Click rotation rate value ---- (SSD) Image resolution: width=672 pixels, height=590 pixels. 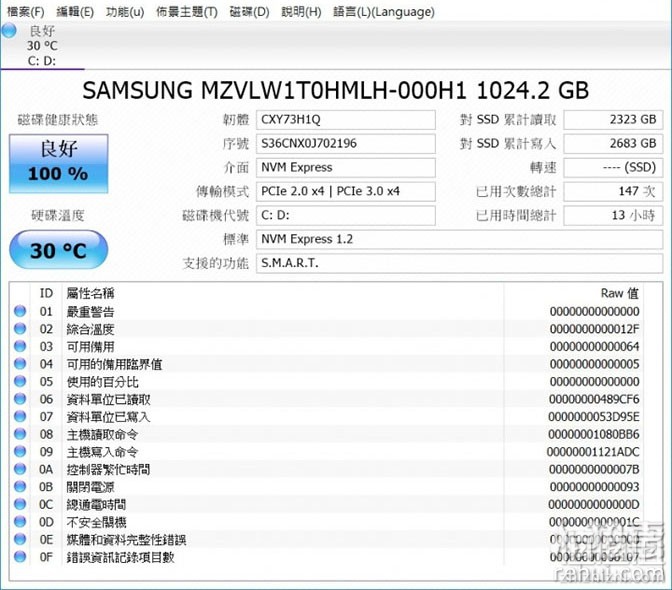[x=613, y=168]
